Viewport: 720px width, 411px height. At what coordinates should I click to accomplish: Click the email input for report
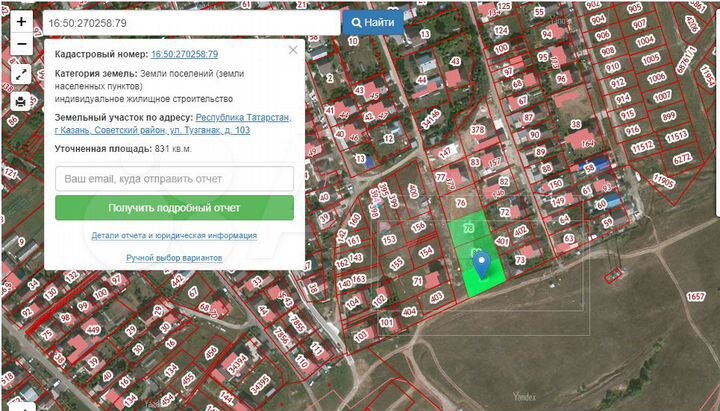pyautogui.click(x=174, y=179)
